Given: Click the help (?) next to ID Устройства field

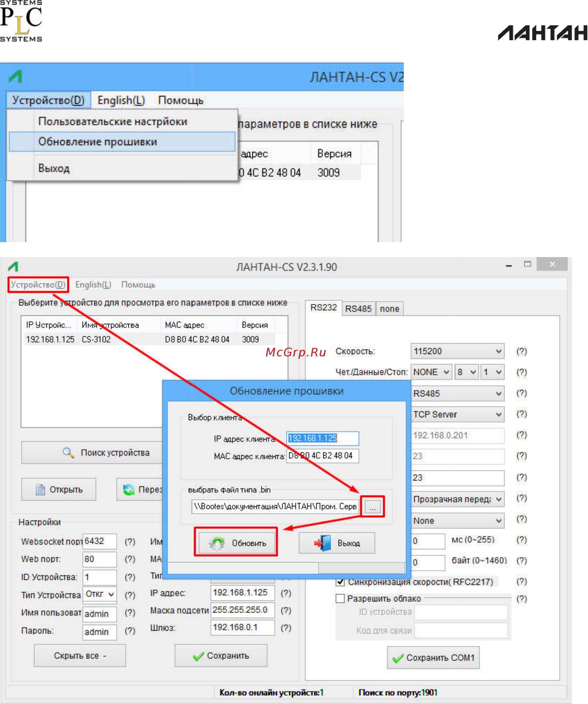Looking at the screenshot, I should 130,577.
